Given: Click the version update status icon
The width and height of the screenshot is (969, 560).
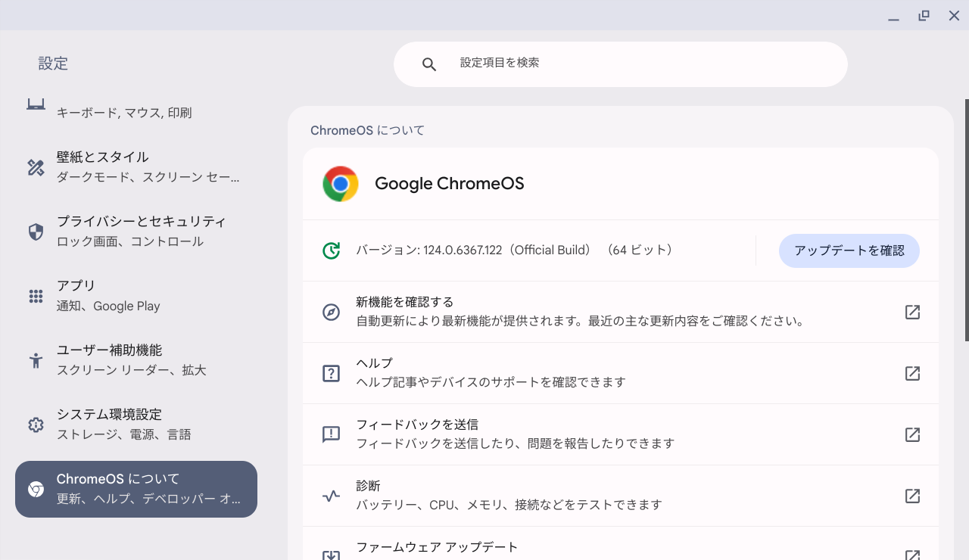Looking at the screenshot, I should [331, 250].
